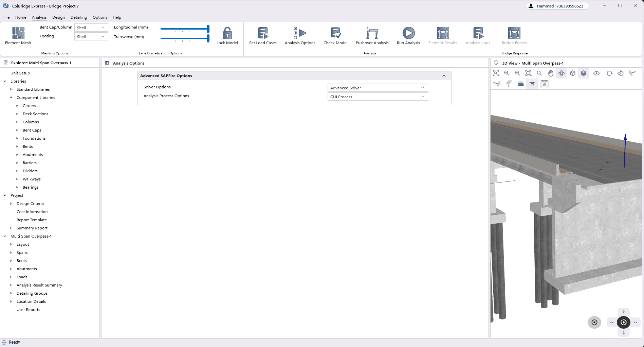This screenshot has height=347, width=644.
Task: Run the Pushover Analysis
Action: (x=371, y=35)
